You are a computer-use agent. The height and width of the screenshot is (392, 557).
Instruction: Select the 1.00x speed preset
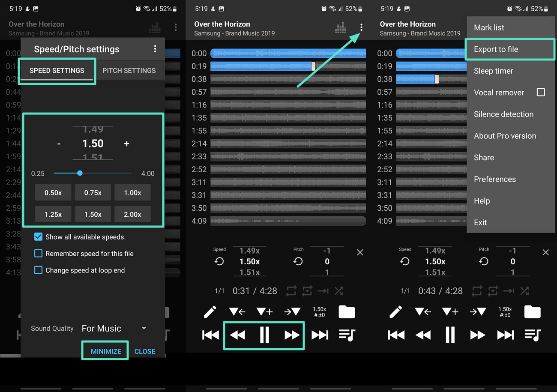132,193
